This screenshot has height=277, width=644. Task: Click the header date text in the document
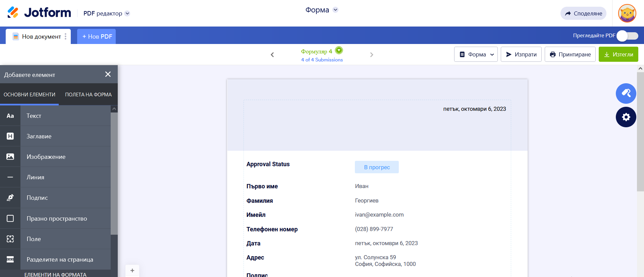coord(474,109)
